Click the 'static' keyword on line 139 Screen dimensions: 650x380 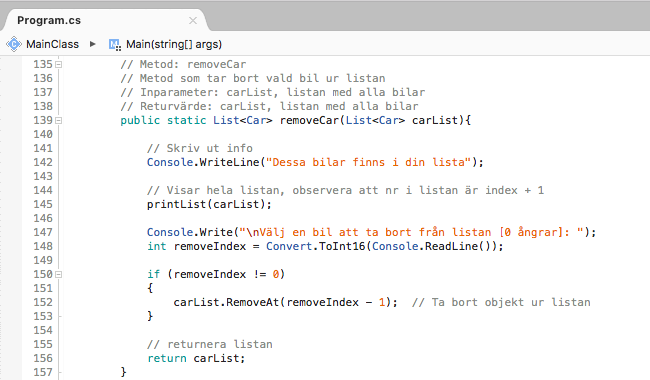pos(187,120)
